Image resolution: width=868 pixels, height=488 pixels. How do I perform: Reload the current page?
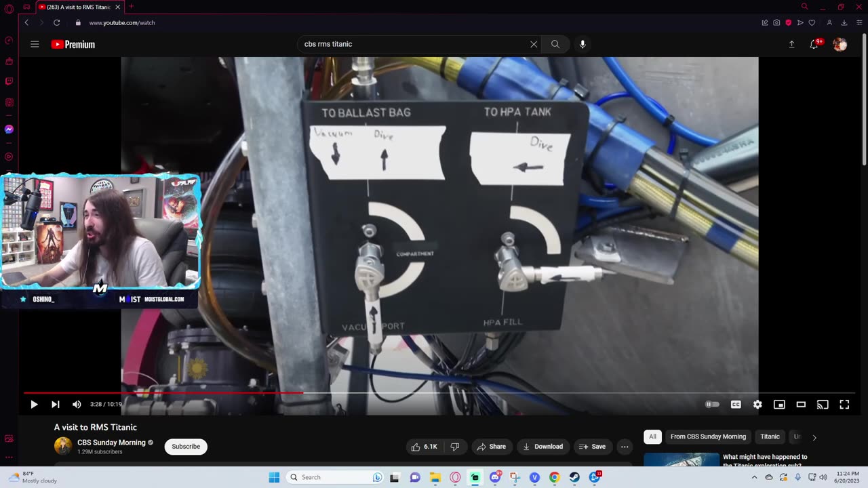(x=56, y=22)
